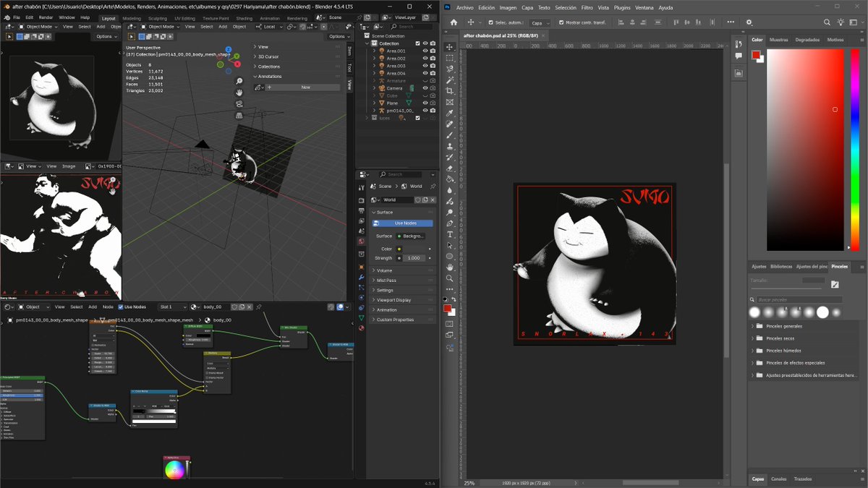Select the Rectangular Marquee tool in Photoshop
The height and width of the screenshot is (488, 868).
[x=450, y=58]
